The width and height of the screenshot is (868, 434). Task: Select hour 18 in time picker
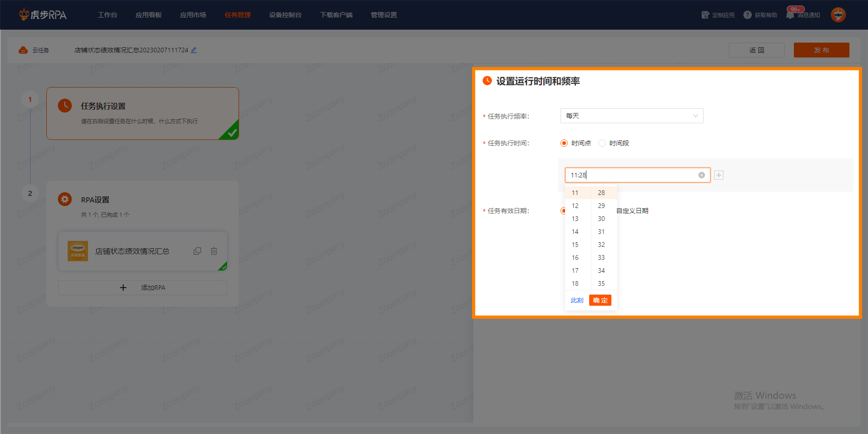click(577, 283)
